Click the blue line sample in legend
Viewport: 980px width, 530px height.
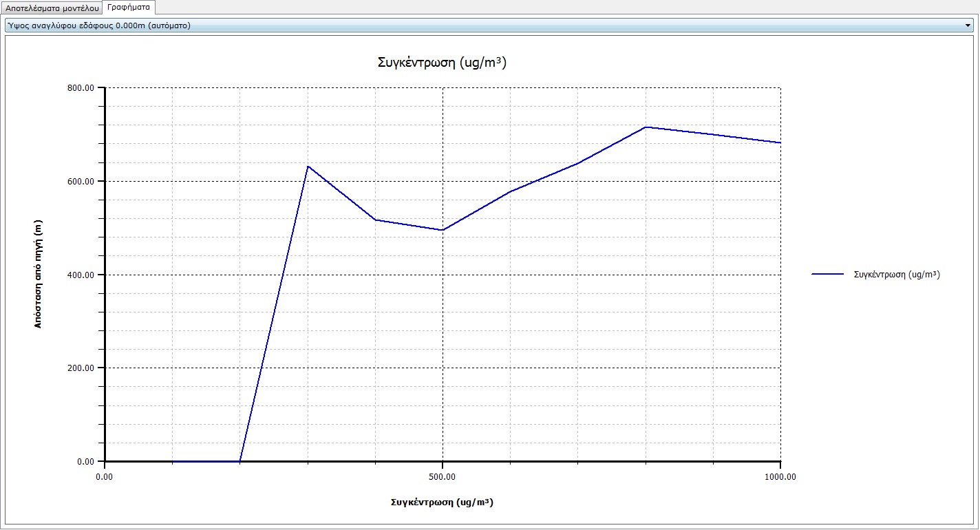[x=828, y=274]
